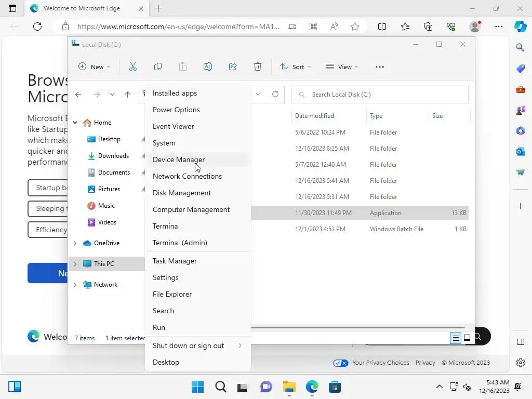Open Edge sidebar Tools briefcase icon
This screenshot has width=532, height=399.
(520, 89)
